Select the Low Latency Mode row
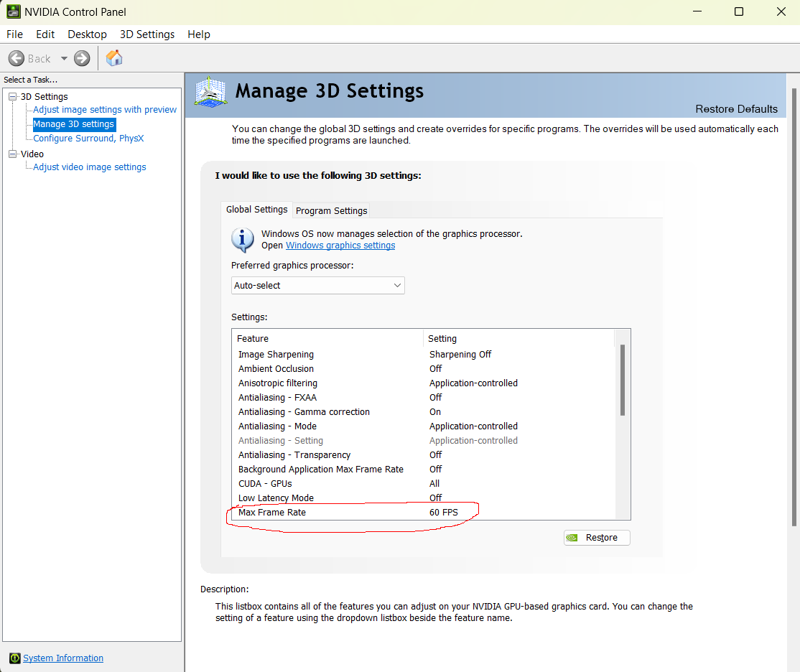This screenshot has height=672, width=800. coord(424,498)
